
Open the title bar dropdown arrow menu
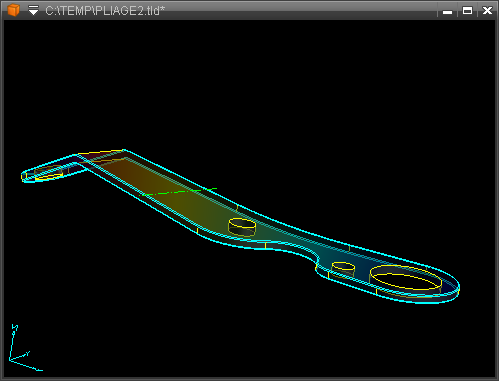33,11
